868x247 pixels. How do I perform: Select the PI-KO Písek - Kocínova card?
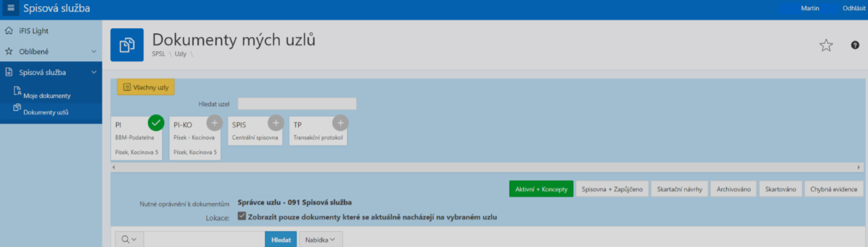(x=195, y=139)
